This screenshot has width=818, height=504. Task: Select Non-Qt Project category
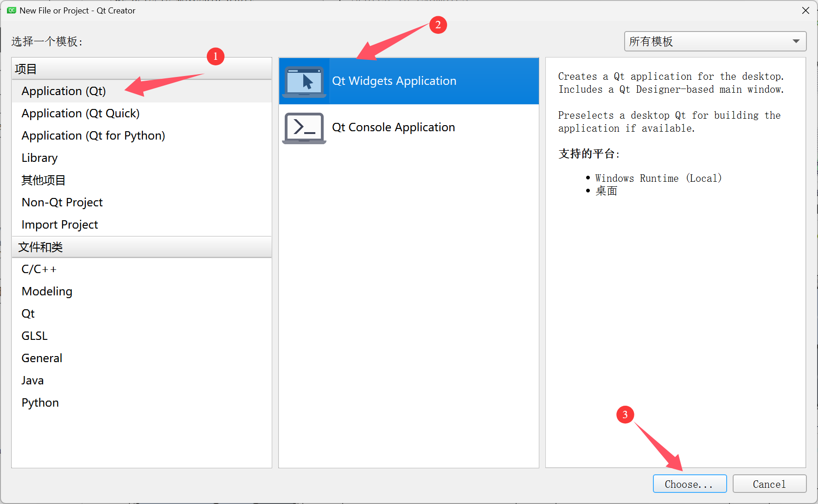click(141, 202)
